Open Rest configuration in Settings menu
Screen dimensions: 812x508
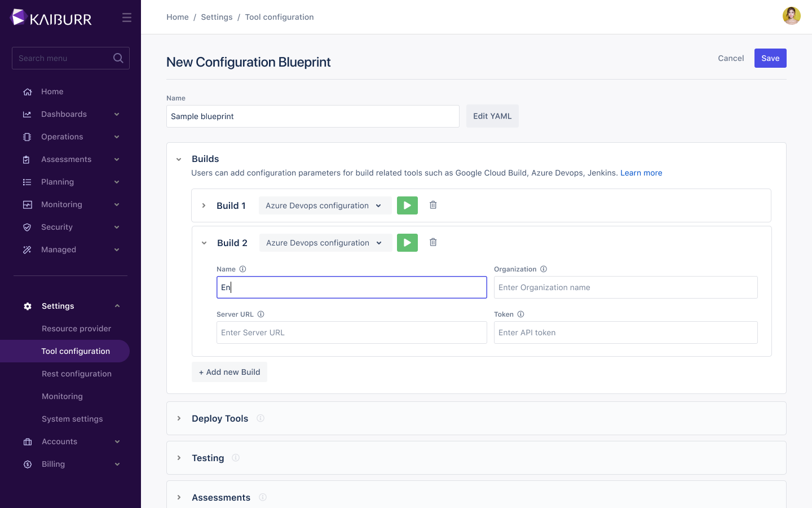point(77,374)
